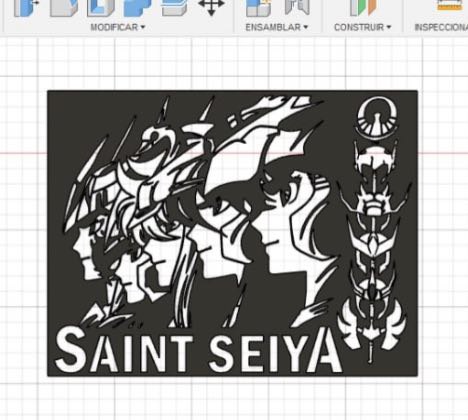Activate the Fillet tool in Modificar

click(64, 8)
